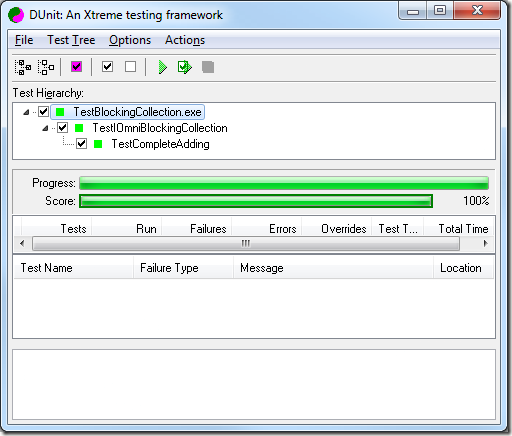This screenshot has height=436, width=512.
Task: Run all tests with green play icon
Action: pos(162,67)
